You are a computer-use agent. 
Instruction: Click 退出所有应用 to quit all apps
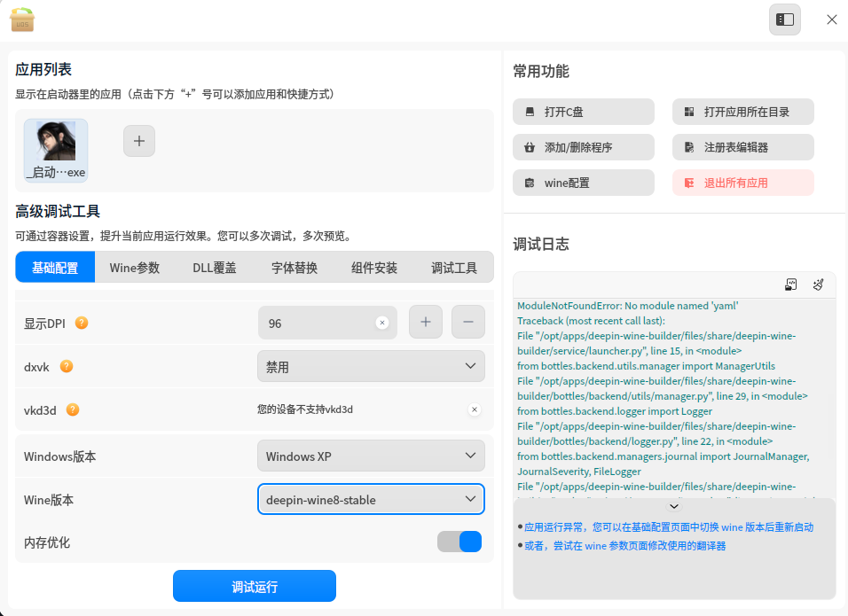[x=742, y=182]
